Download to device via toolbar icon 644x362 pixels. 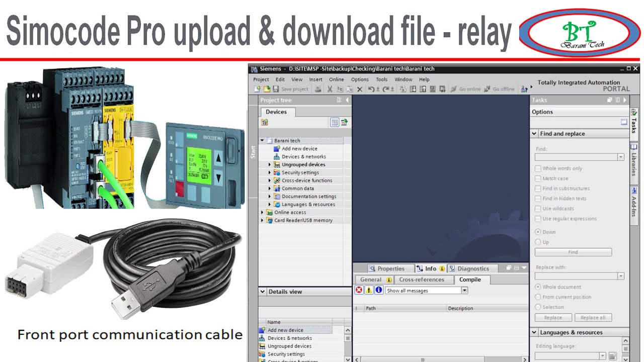coord(413,89)
